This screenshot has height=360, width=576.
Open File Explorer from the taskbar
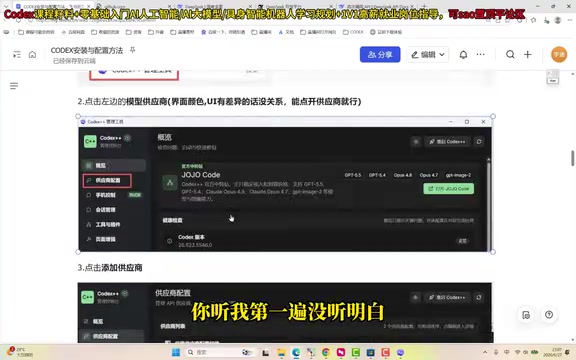click(282, 352)
